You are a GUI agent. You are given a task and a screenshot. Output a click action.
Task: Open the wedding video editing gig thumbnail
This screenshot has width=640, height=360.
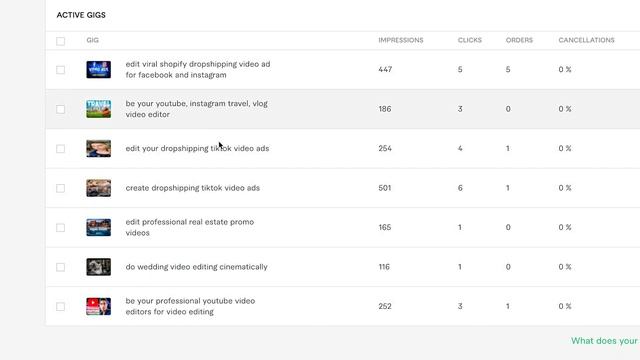pyautogui.click(x=98, y=267)
